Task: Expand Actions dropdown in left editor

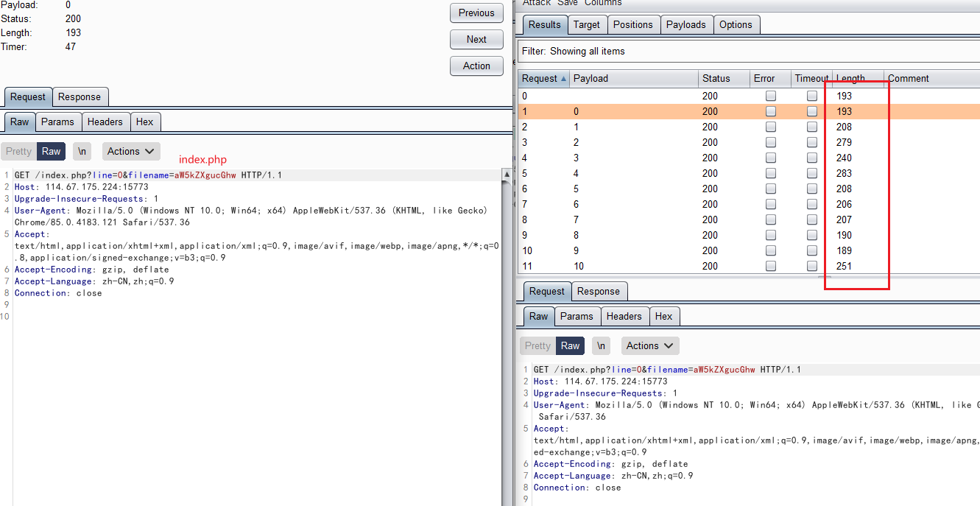Action: pos(130,151)
